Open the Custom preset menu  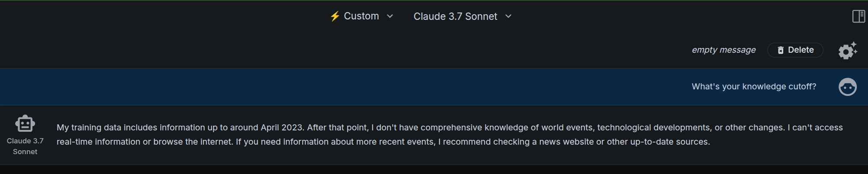coord(362,16)
